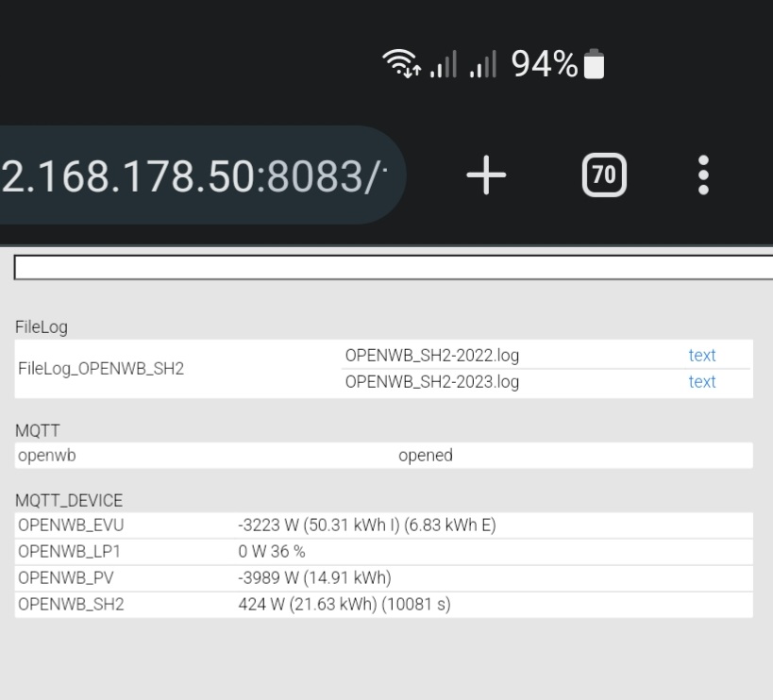The height and width of the screenshot is (700, 773).
Task: Open text link for OPENWB_SH2-2022.log
Action: pyautogui.click(x=702, y=355)
